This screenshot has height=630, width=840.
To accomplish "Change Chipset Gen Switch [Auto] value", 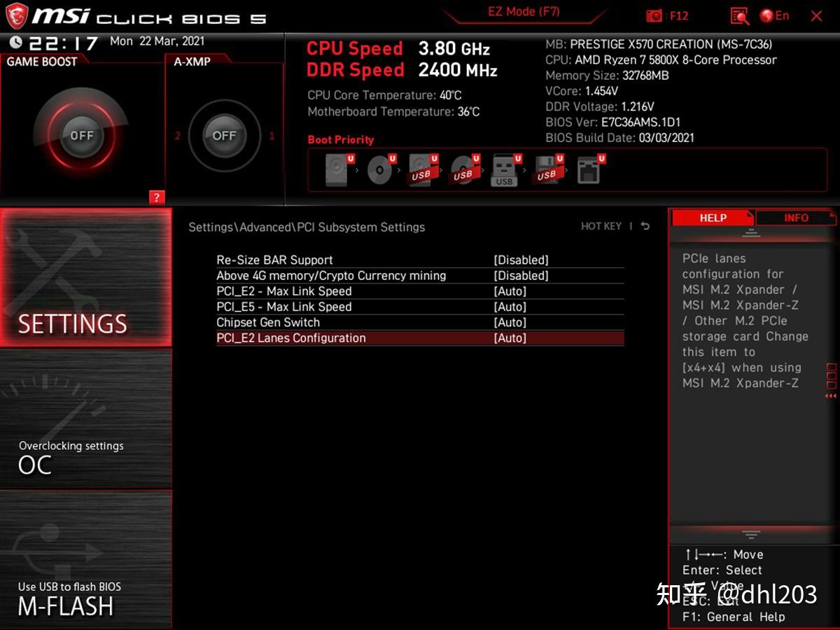I will coord(510,322).
